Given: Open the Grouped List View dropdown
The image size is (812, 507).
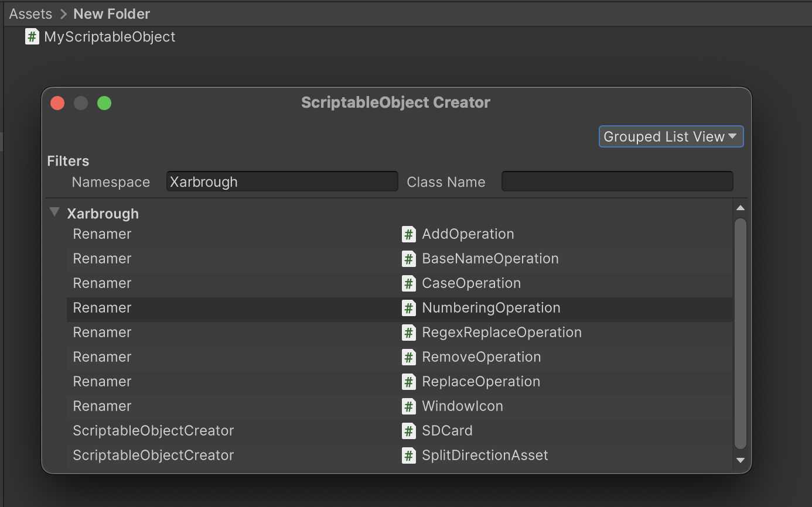Looking at the screenshot, I should 670,136.
